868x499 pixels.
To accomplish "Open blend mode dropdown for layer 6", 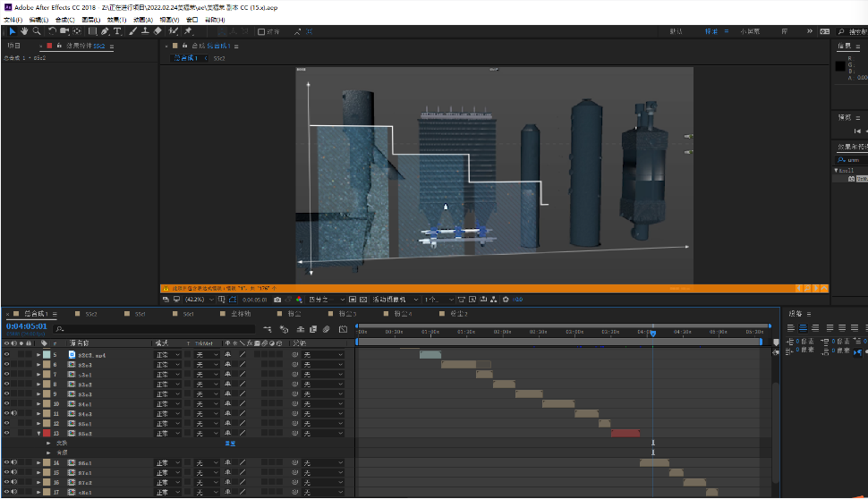I will tap(167, 365).
